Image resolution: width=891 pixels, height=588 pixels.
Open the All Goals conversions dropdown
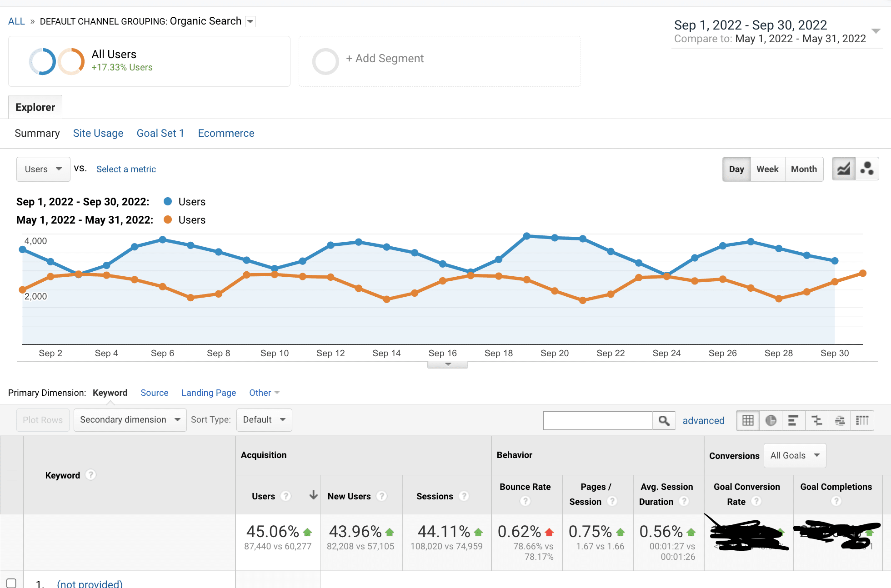coord(795,455)
